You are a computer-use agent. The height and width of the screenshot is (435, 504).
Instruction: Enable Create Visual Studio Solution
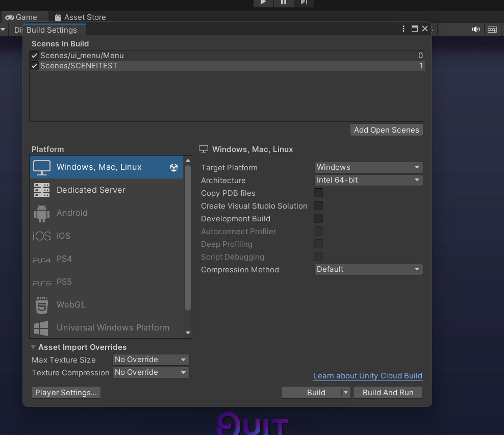click(318, 206)
